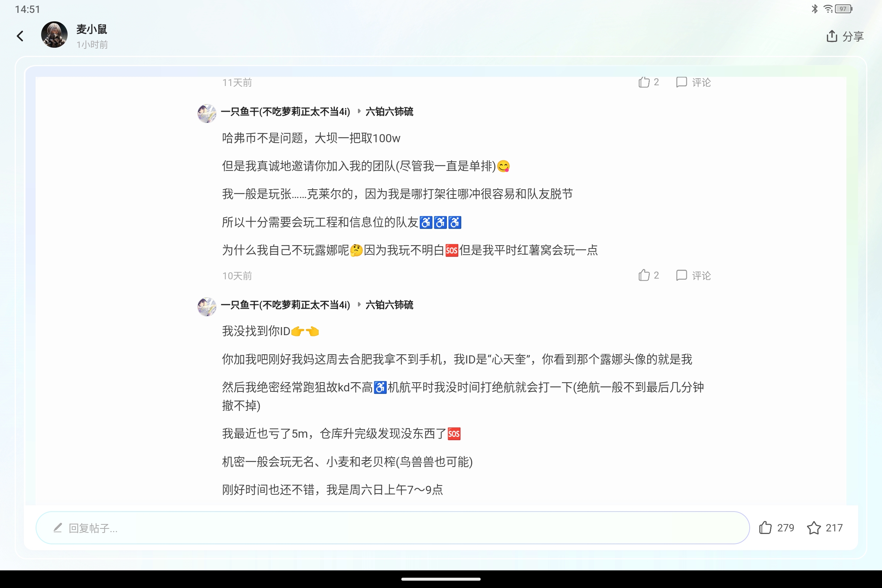
Task: Tap the line 为什么我自己不玩露娜呢
Action: coord(410,250)
